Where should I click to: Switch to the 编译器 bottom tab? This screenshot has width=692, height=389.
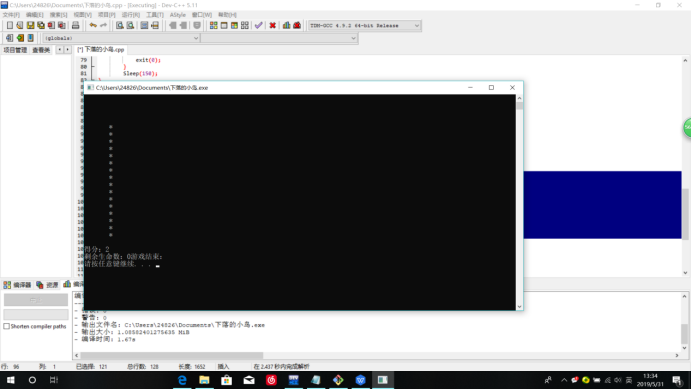click(x=18, y=285)
